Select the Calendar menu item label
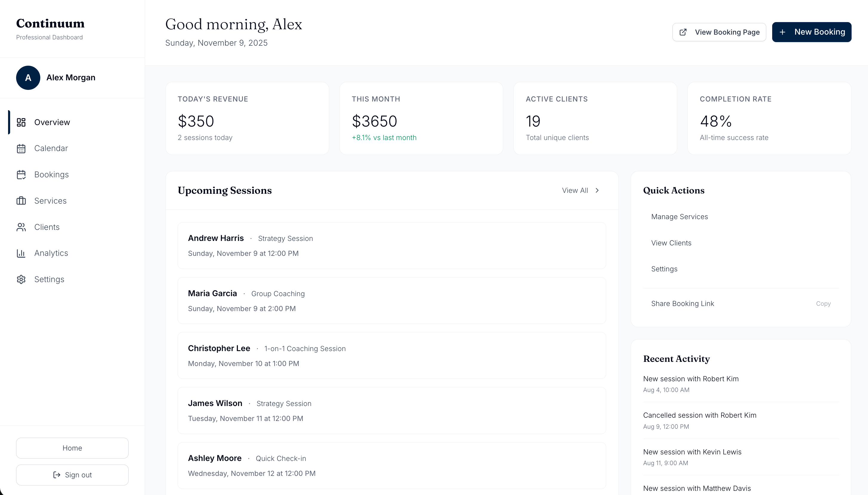 51,149
